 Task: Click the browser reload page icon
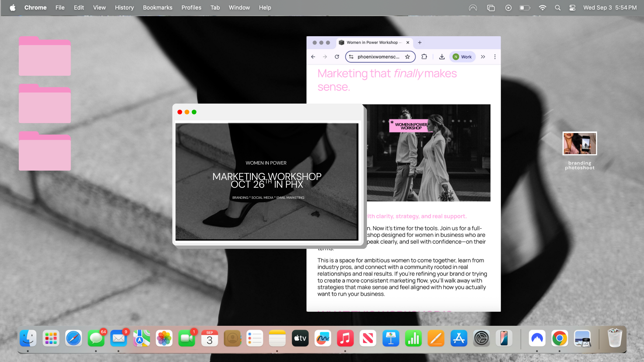point(337,57)
